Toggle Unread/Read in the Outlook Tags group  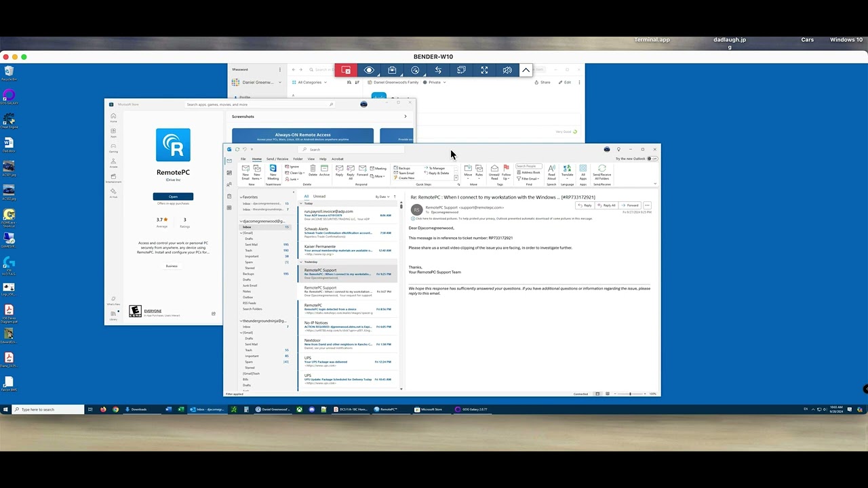pyautogui.click(x=494, y=171)
